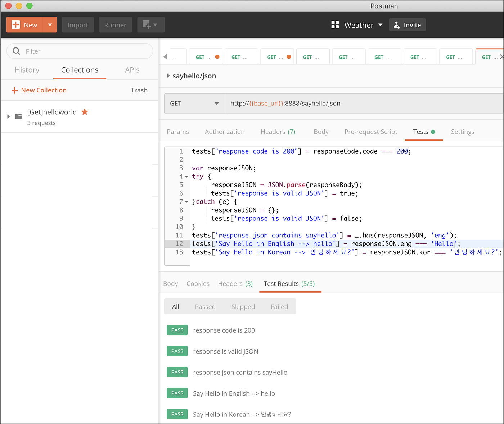The image size is (504, 424).
Task: Open the new window icon dropdown
Action: pos(150,25)
